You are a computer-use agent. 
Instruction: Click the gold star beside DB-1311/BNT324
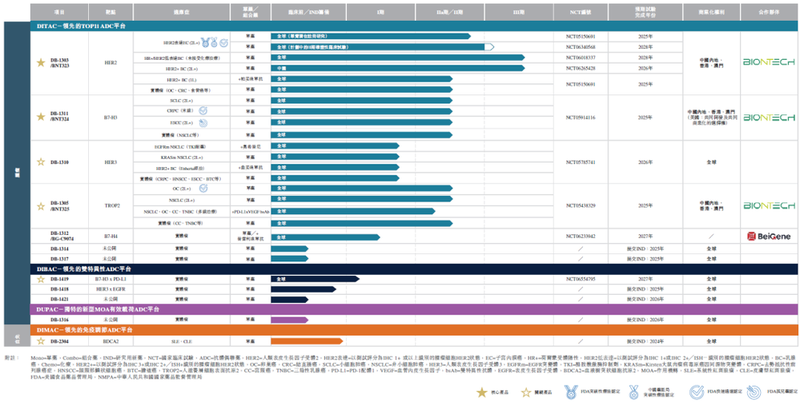41,116
